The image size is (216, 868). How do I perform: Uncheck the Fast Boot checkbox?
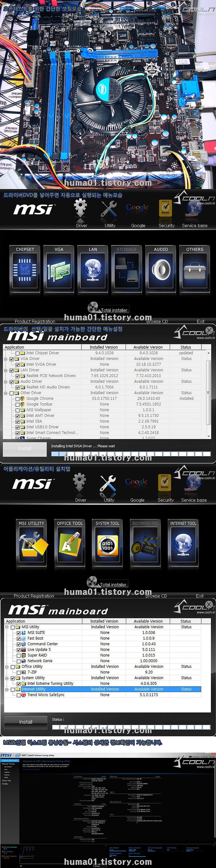pos(19,638)
